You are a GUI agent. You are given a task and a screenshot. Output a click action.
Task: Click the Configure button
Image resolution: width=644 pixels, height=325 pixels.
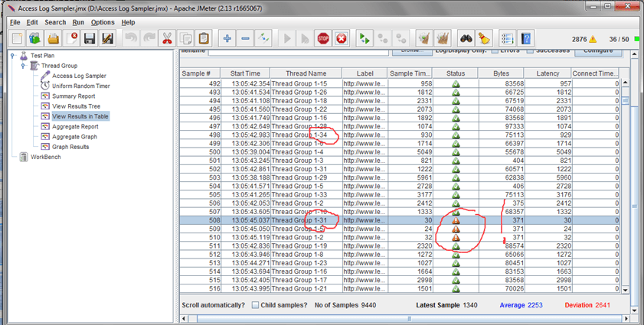point(598,51)
